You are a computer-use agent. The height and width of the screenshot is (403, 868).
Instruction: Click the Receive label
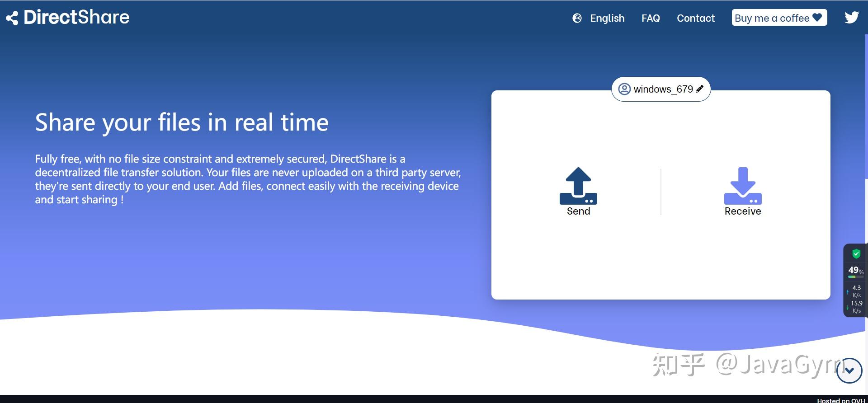click(x=743, y=211)
